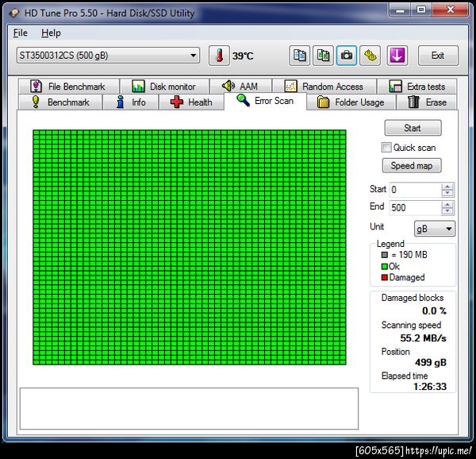Enable the Quick scan checkbox
476x459 pixels.
(x=386, y=148)
